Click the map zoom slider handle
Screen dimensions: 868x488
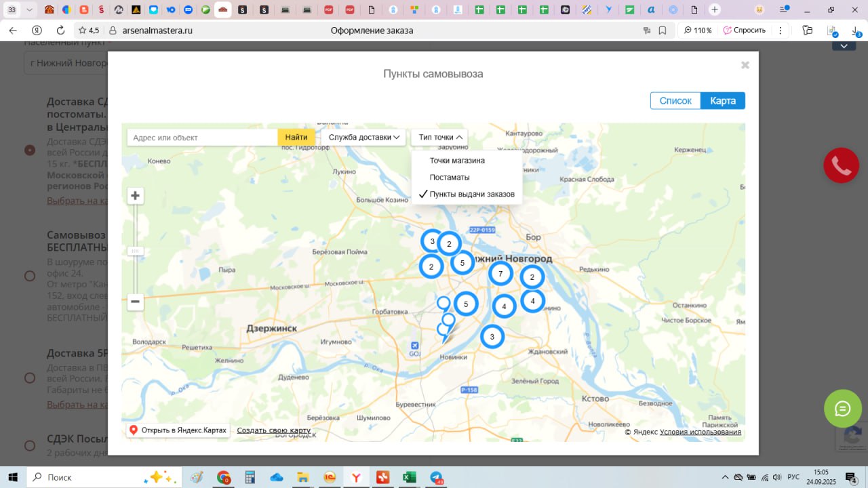coord(136,251)
